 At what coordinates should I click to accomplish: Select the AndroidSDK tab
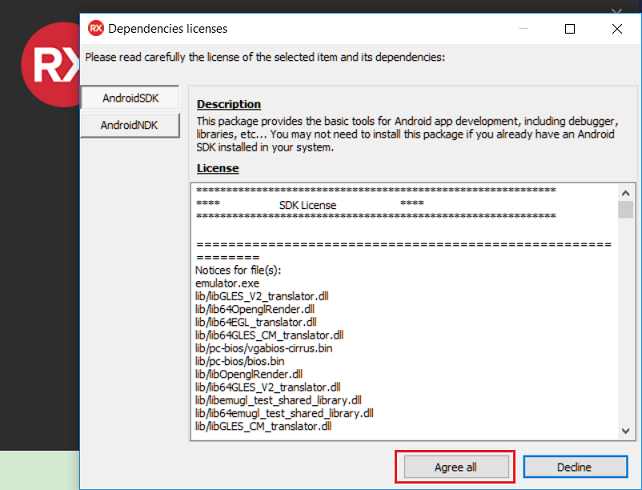coord(130,98)
